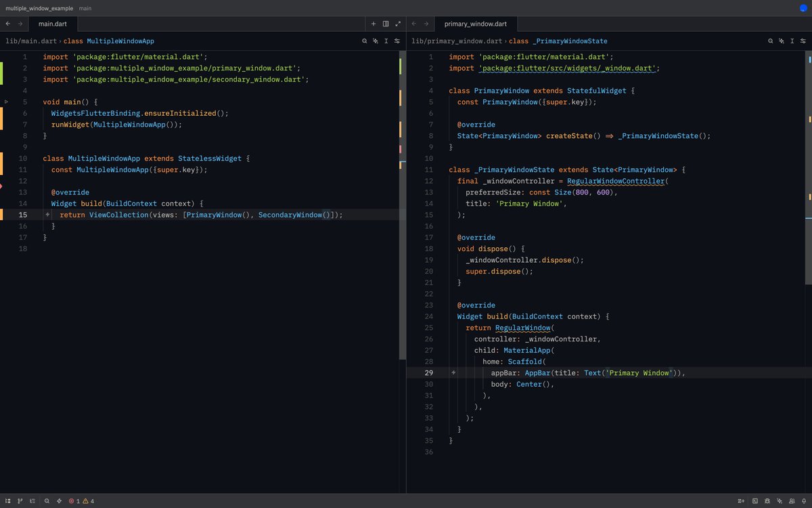Select the main.dart tab
This screenshot has width=812, height=508.
(53, 24)
